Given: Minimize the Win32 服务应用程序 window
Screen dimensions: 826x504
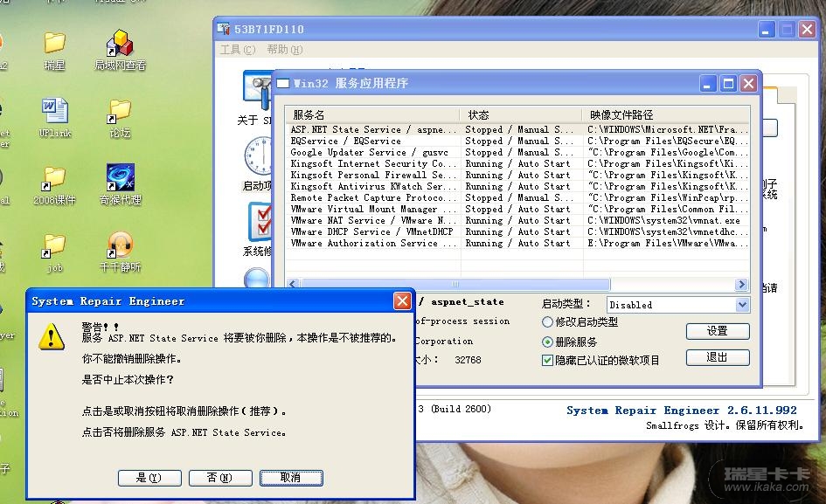Looking at the screenshot, I should coord(707,83).
